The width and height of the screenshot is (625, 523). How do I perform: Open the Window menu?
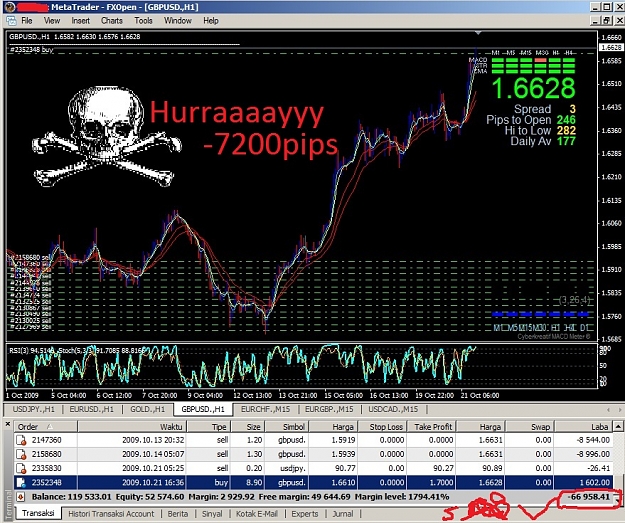(x=178, y=20)
